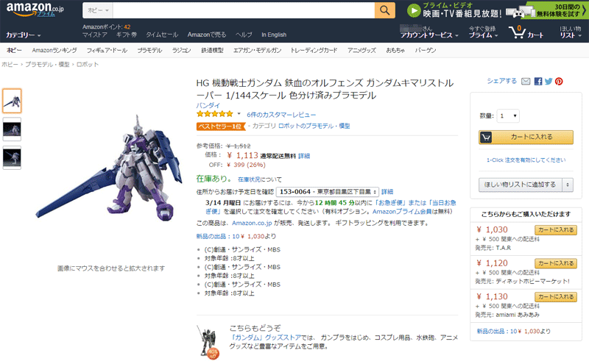Expand the star rating breakdown arrow
The width and height of the screenshot is (589, 364).
239,114
